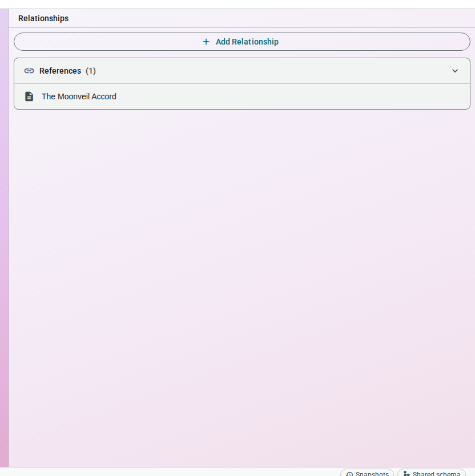Screen dimensions: 475x476
Task: Click the Add Relationship button
Action: click(x=241, y=42)
